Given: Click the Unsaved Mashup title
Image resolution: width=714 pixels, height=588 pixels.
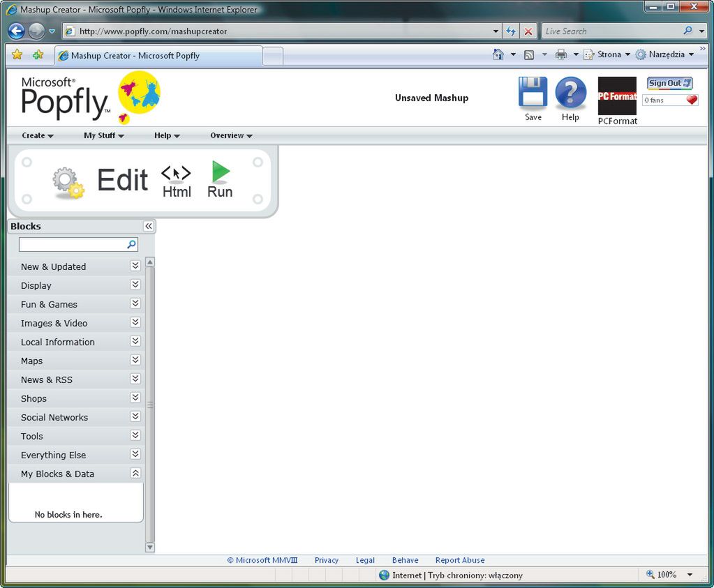Looking at the screenshot, I should 431,98.
